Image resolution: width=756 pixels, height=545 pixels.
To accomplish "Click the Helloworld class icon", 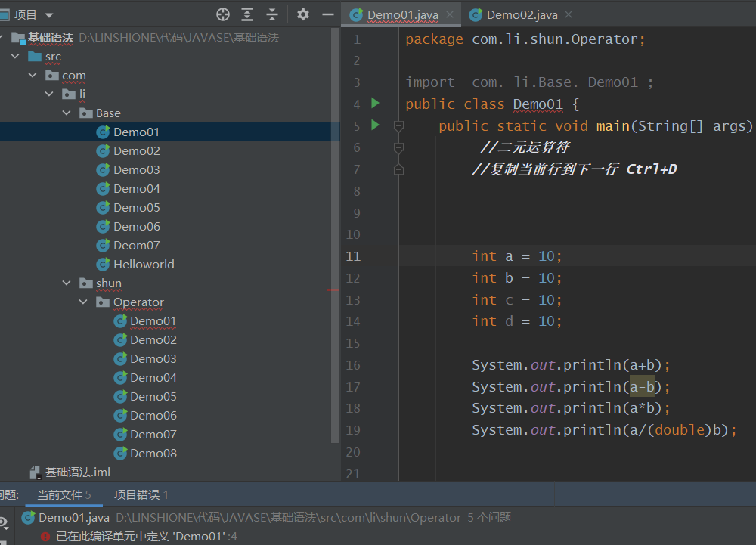I will [x=103, y=264].
